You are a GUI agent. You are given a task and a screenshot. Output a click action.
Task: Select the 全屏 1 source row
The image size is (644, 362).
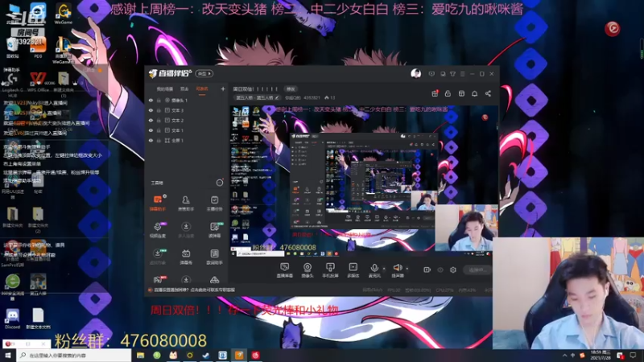click(186, 140)
